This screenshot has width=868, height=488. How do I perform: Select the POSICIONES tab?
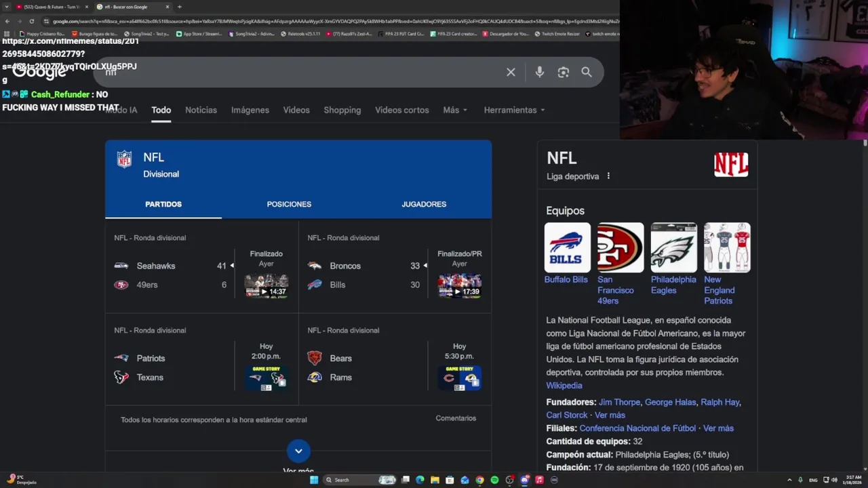[x=289, y=204]
